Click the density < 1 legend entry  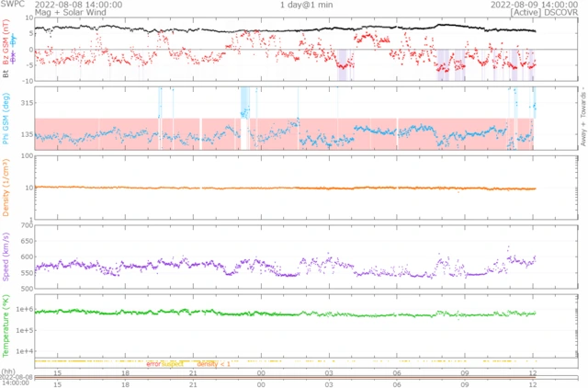coord(213,363)
